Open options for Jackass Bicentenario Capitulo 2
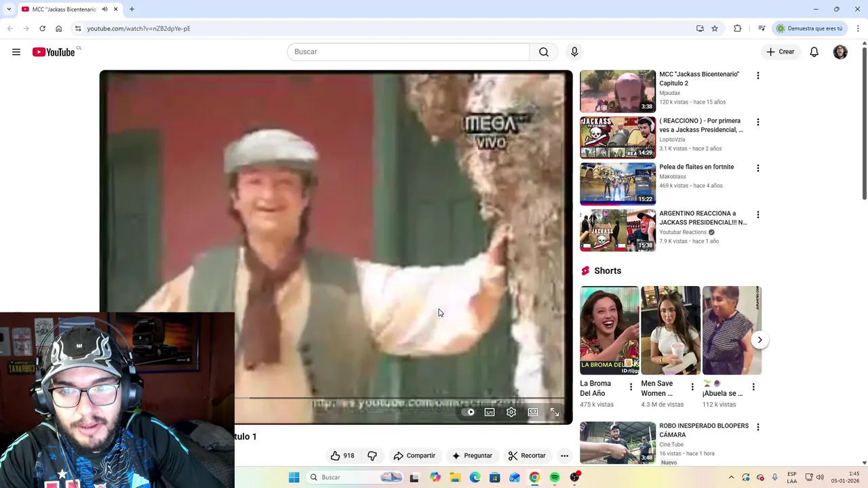The height and width of the screenshot is (488, 868). 758,75
